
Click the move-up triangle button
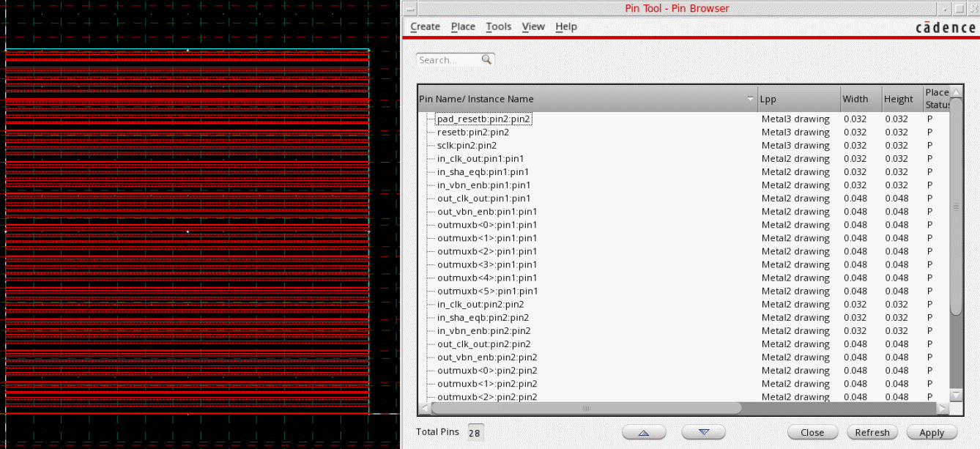[643, 432]
